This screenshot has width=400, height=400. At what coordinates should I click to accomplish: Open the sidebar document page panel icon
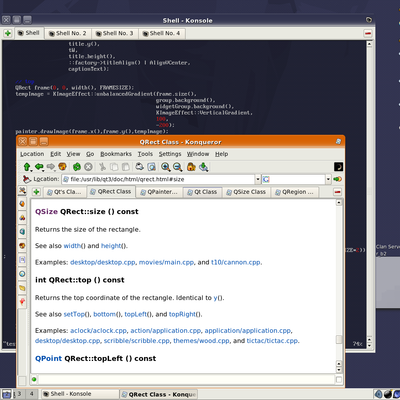22,260
